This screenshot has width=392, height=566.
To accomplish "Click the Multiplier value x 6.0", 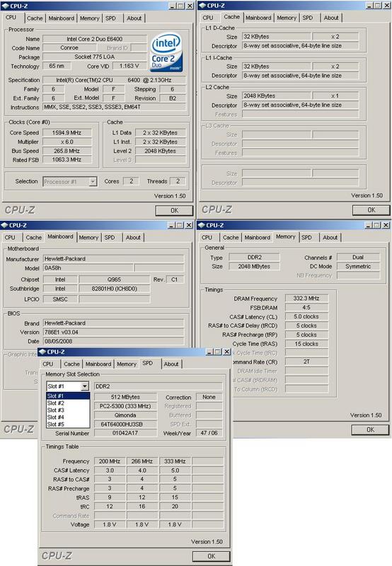I will pyautogui.click(x=67, y=142).
